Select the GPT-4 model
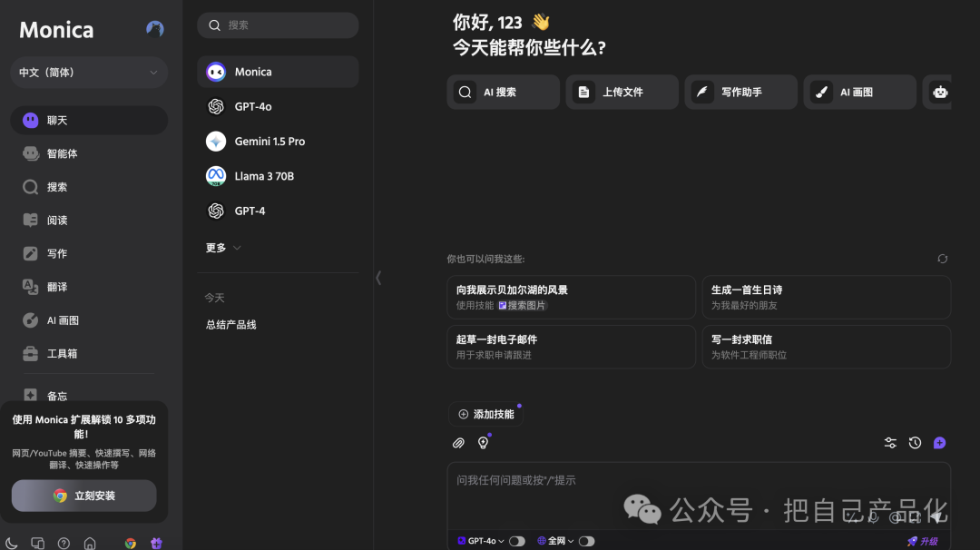The width and height of the screenshot is (980, 550). coord(278,211)
